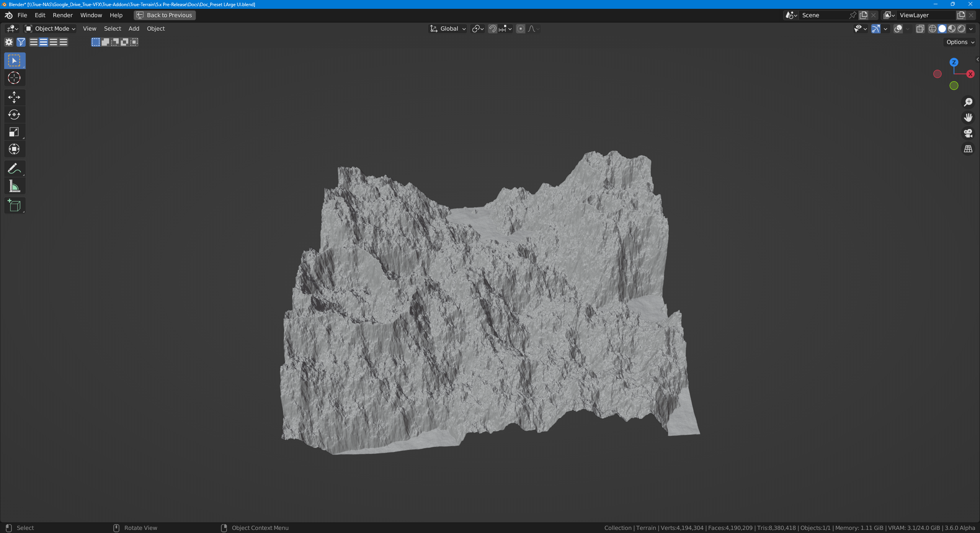
Task: Select the Move tool
Action: tap(14, 97)
